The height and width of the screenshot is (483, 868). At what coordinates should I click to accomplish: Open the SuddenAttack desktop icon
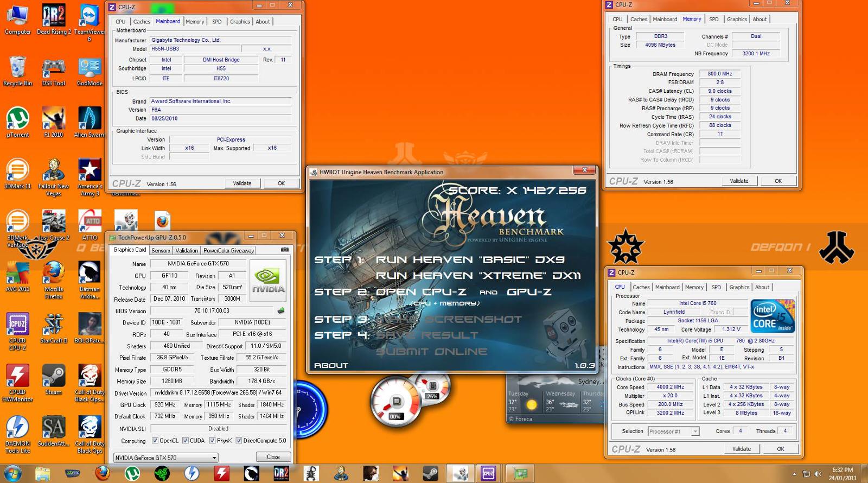(x=54, y=431)
